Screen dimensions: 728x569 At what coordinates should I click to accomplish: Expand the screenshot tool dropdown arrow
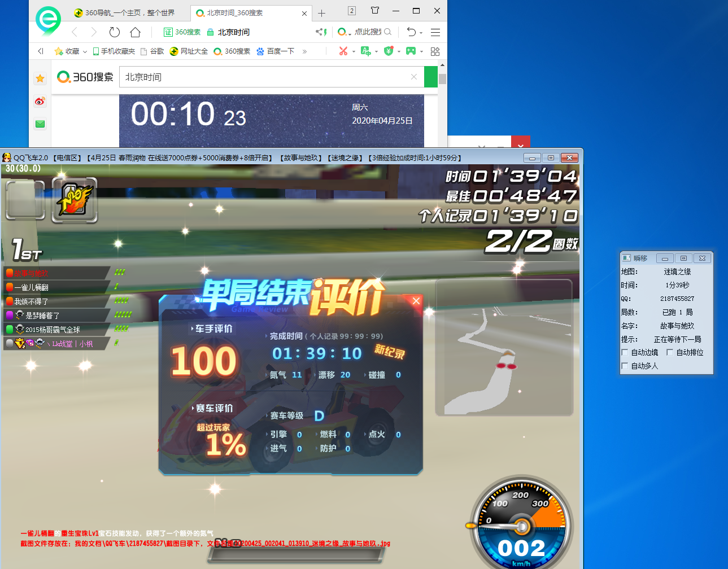tap(354, 51)
